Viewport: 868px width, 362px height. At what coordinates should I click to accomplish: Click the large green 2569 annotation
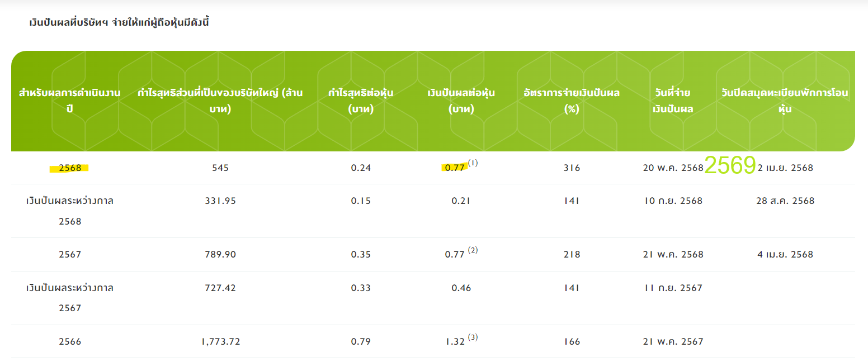pos(730,165)
